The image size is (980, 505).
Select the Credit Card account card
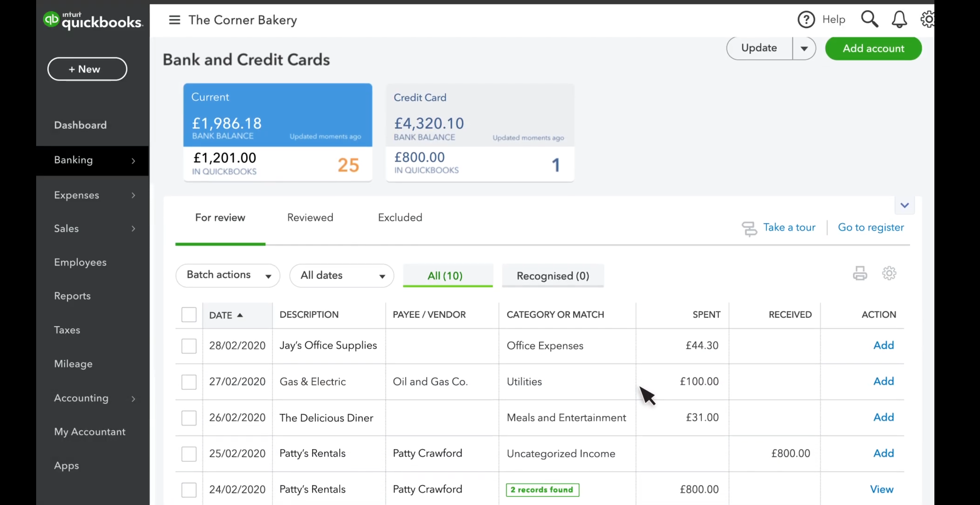(x=480, y=132)
